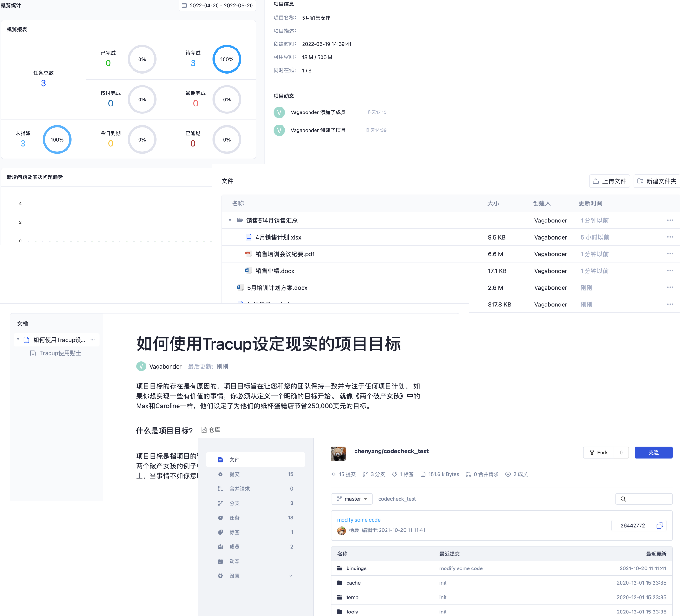Click the blue 克隆 button
The width and height of the screenshot is (690, 616).
point(653,452)
